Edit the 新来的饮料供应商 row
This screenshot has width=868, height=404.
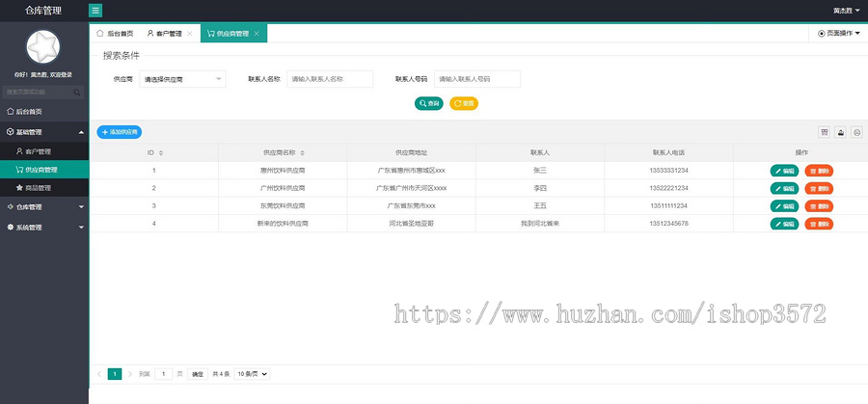[x=784, y=224]
